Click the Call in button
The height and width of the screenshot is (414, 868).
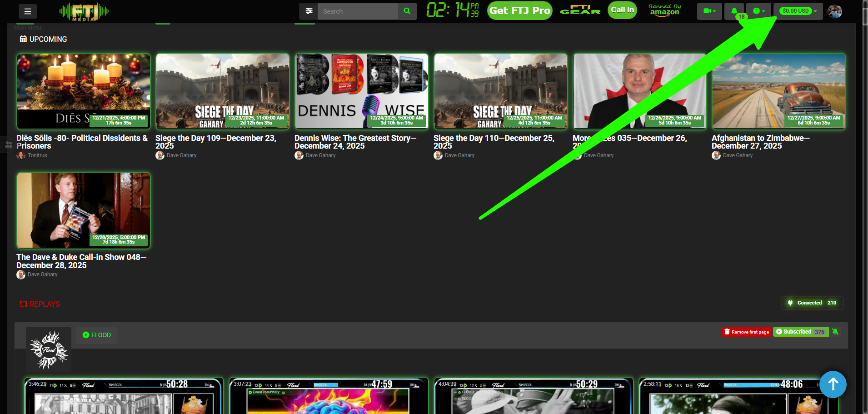point(622,10)
